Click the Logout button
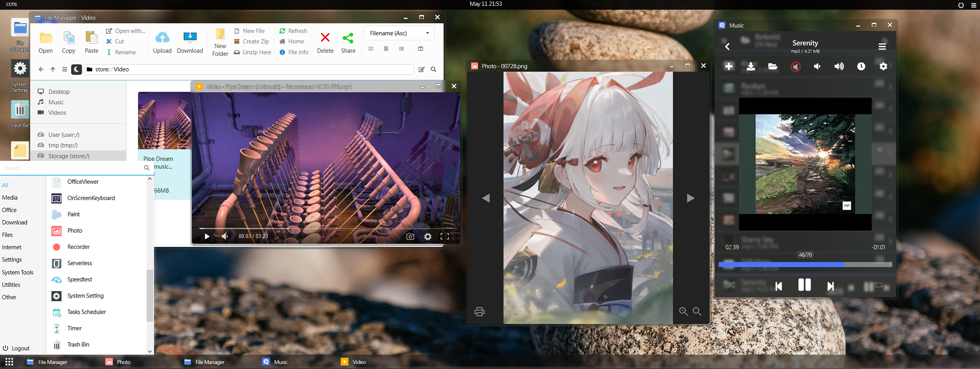 tap(16, 348)
